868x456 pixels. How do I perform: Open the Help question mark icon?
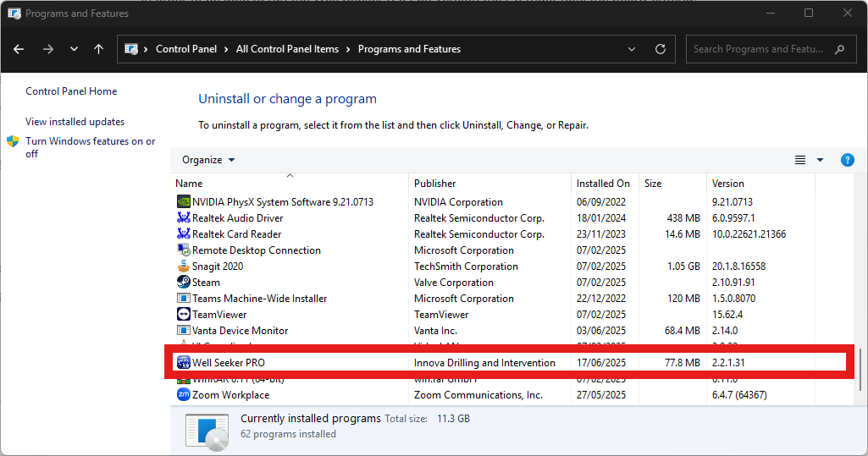pyautogui.click(x=847, y=160)
